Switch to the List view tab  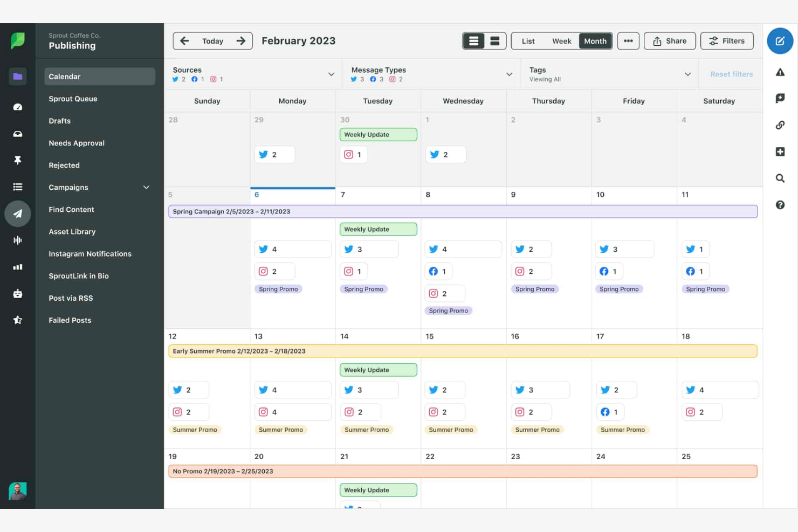click(528, 41)
